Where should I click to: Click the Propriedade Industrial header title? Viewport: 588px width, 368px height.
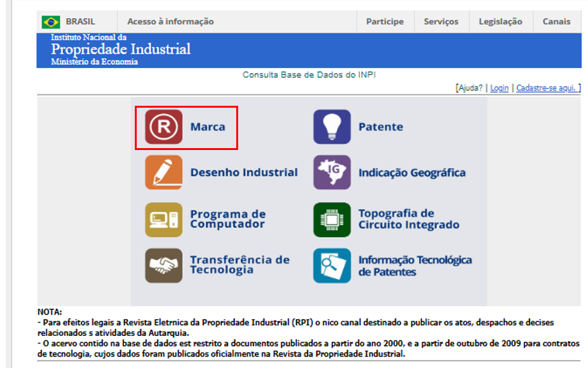121,49
